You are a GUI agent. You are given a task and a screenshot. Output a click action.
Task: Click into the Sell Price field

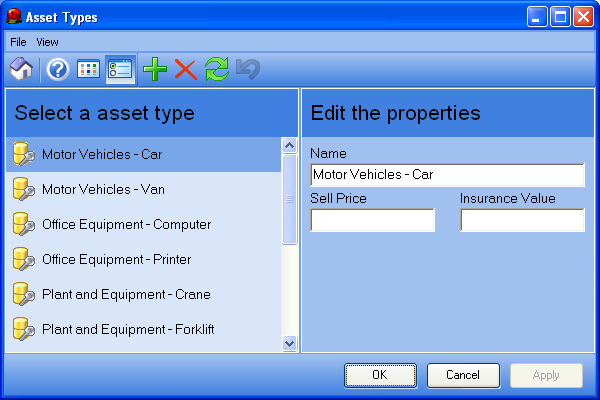tap(372, 220)
